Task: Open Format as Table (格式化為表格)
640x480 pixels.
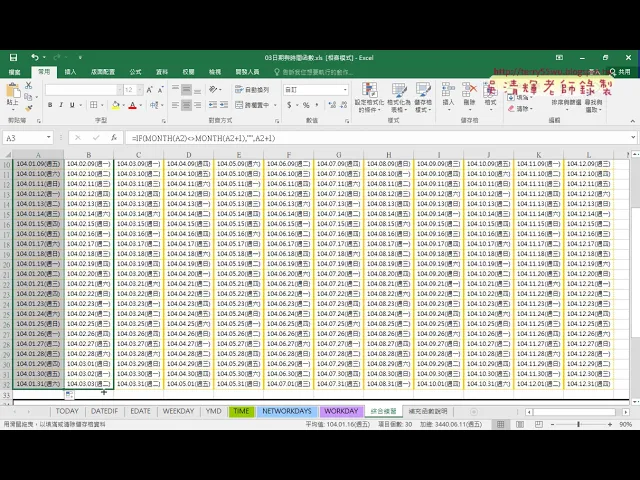Action: 399,98
